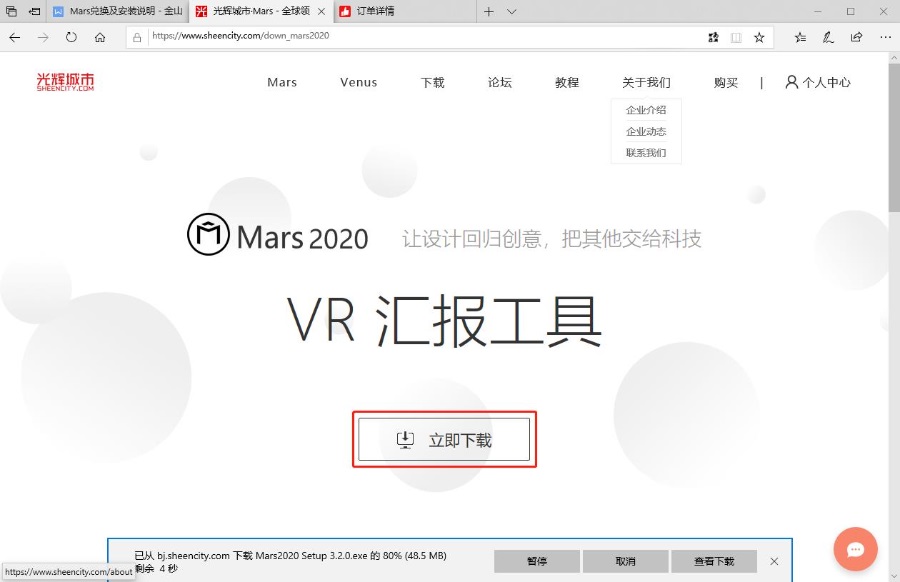Click the scrollbar up arrow

894,57
